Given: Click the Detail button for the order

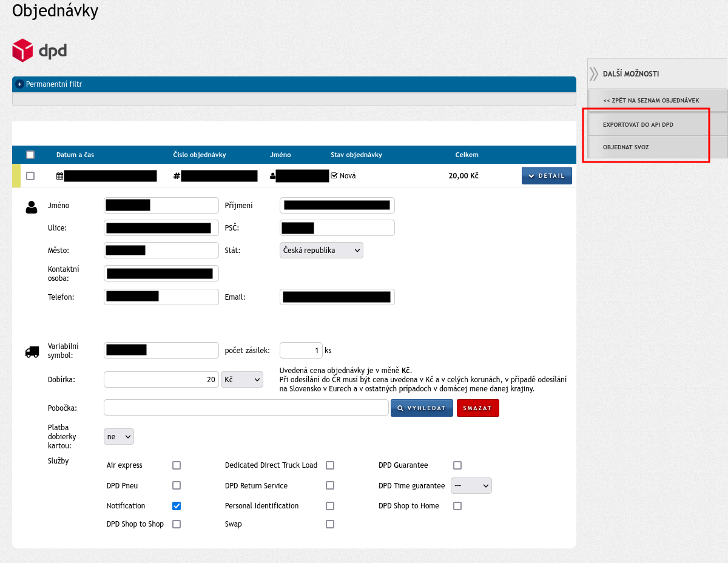Looking at the screenshot, I should (x=546, y=176).
